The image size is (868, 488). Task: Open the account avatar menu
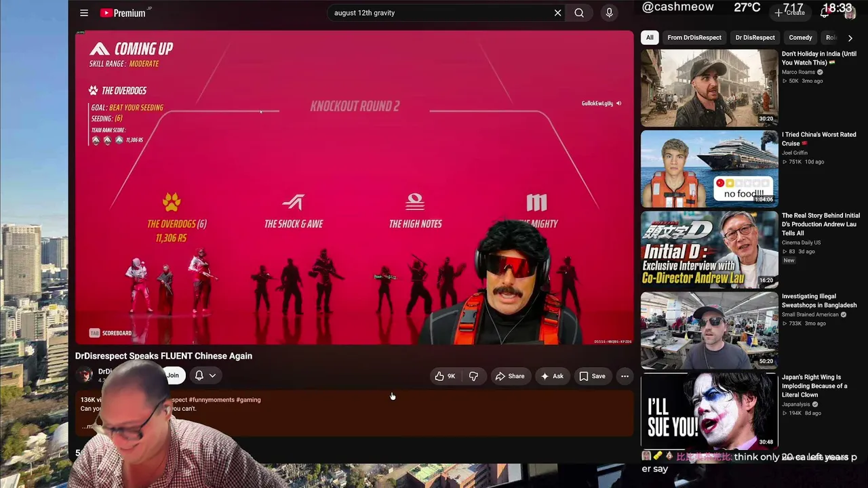[850, 14]
